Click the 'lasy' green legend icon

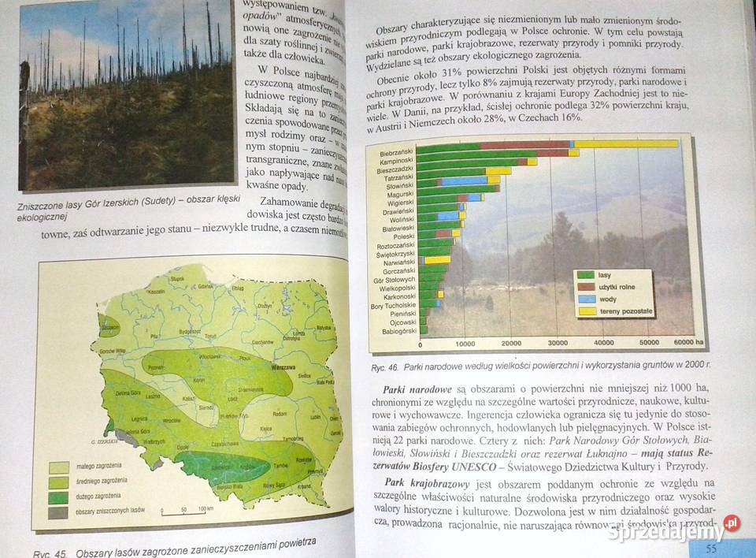click(586, 275)
